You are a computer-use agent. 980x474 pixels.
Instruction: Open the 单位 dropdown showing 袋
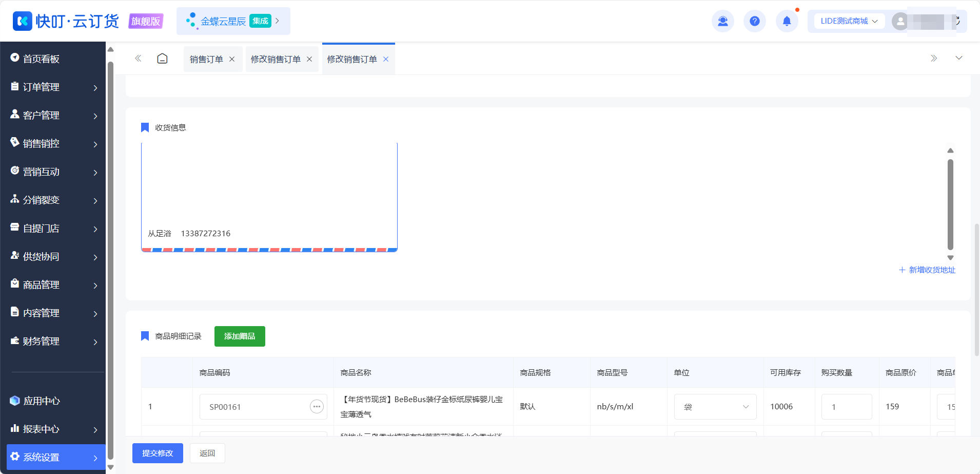[715, 407]
